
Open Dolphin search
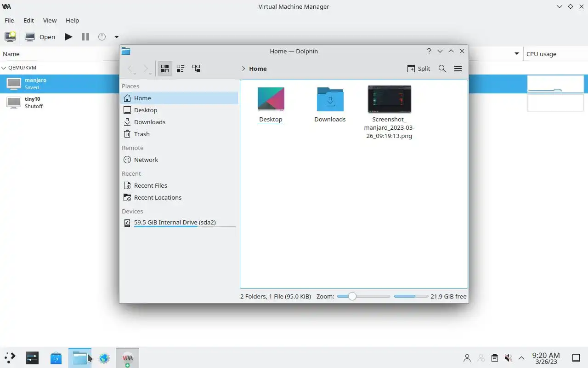point(442,69)
